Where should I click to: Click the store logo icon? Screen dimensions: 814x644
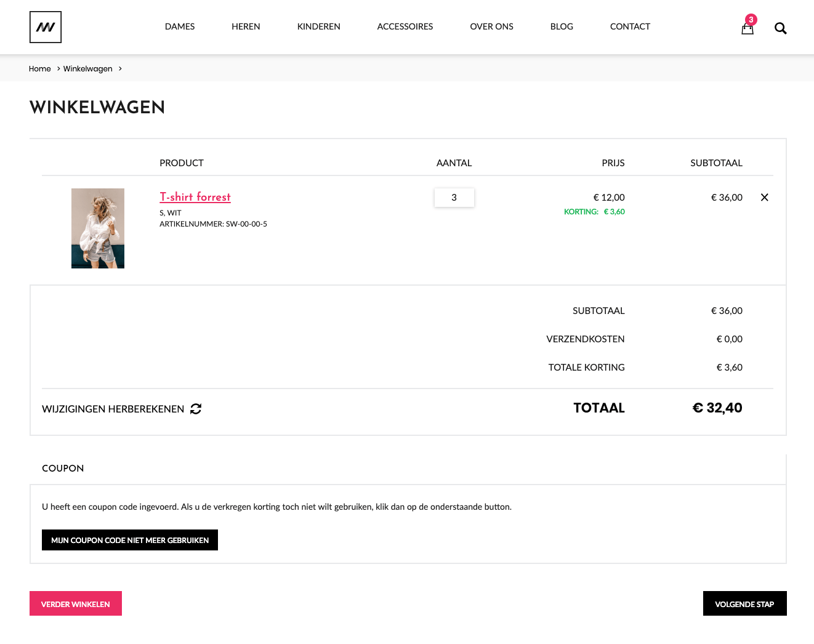click(x=46, y=27)
